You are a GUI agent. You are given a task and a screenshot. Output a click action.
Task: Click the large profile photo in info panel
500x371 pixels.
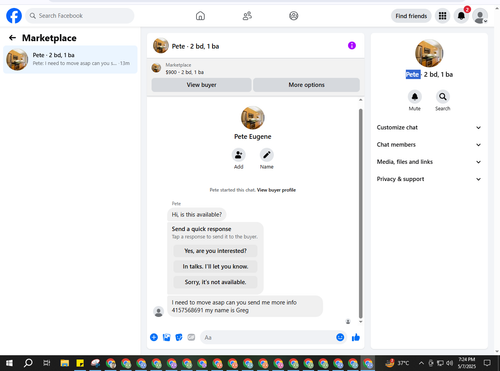429,53
